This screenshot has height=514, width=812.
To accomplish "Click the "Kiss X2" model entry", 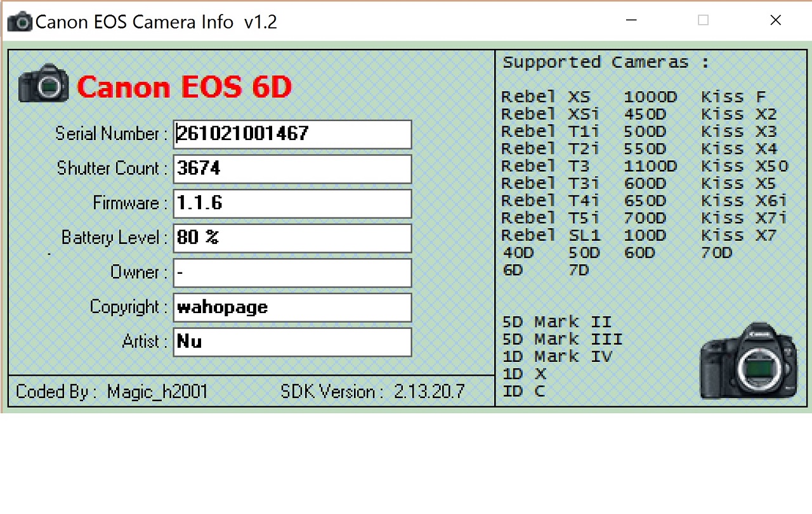I will click(x=740, y=114).
